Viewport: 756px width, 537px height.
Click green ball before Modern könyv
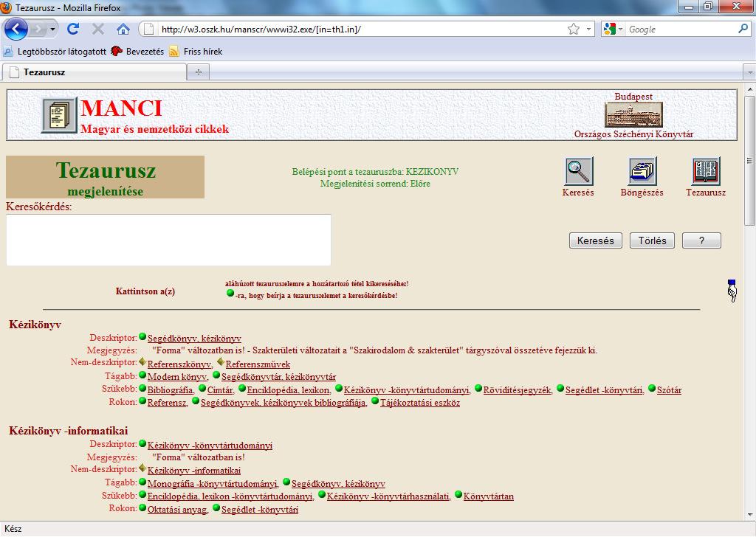[142, 375]
